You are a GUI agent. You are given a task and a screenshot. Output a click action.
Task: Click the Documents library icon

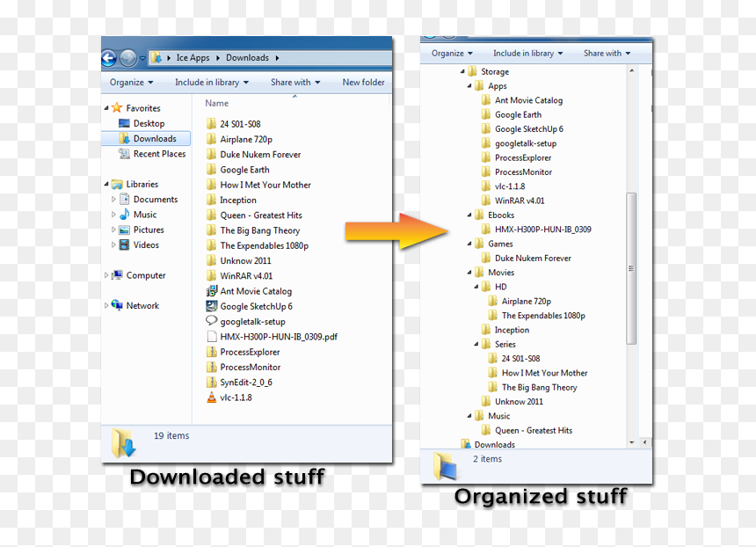pyautogui.click(x=124, y=200)
